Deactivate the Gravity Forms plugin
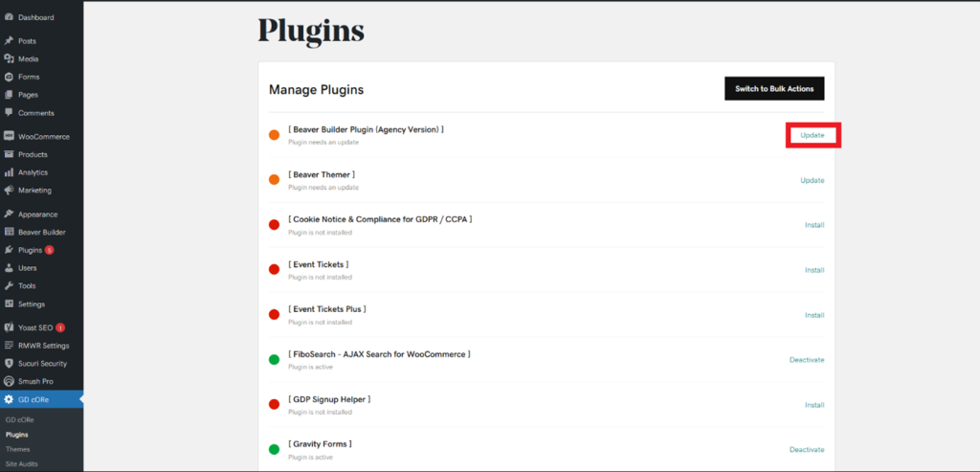Viewport: 980px width, 472px height. coord(807,449)
